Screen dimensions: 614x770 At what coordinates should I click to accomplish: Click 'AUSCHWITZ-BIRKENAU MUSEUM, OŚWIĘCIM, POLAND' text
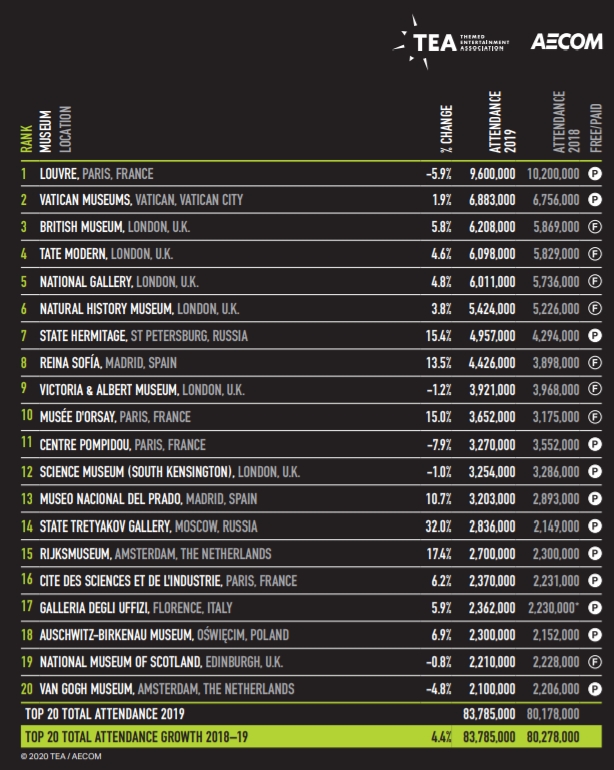coord(164,635)
